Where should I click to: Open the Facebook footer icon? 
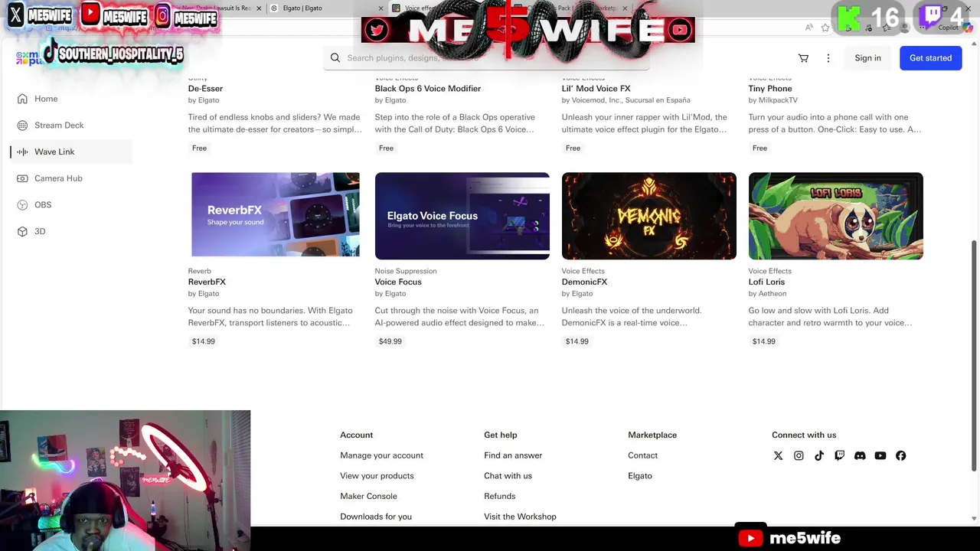[900, 455]
